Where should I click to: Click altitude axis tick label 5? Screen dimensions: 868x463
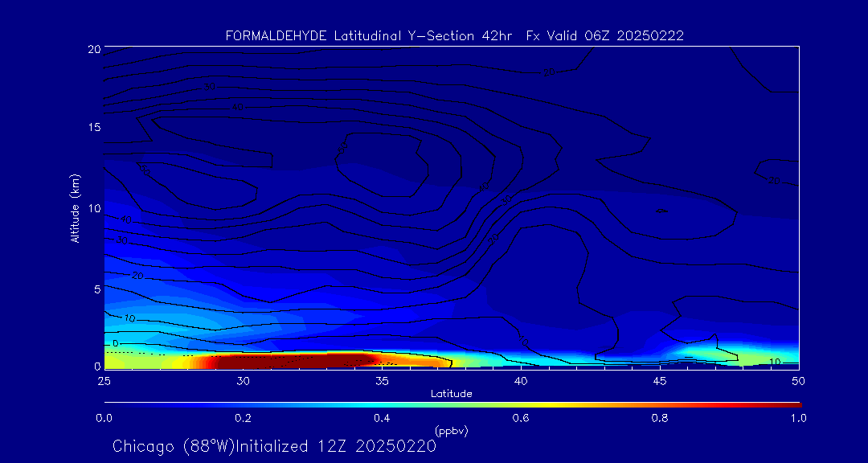click(x=96, y=289)
